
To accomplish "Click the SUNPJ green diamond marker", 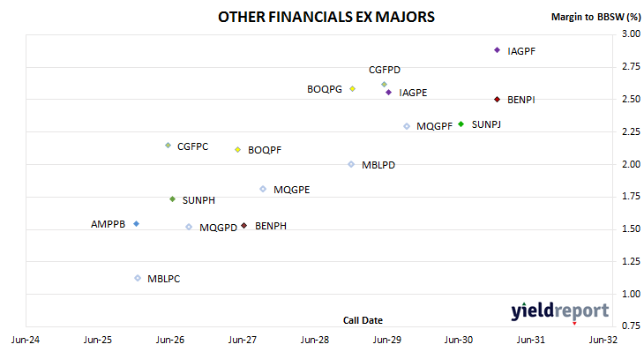I will pyautogui.click(x=461, y=124).
